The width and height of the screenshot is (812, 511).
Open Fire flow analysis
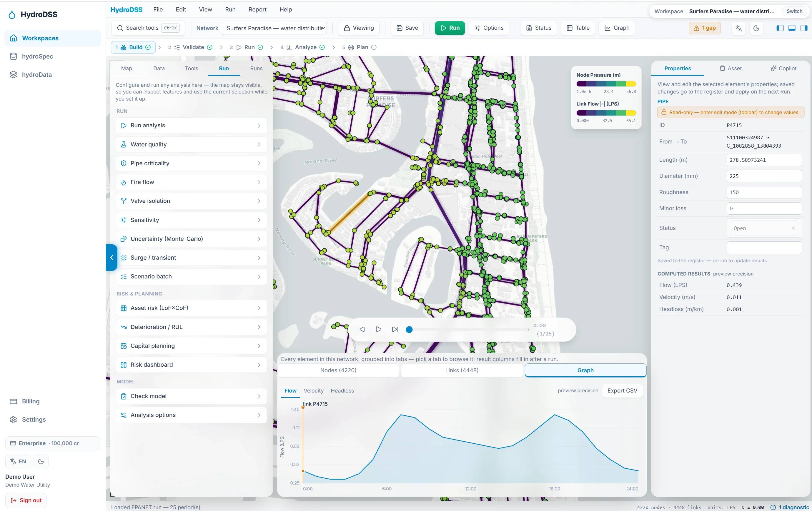click(191, 182)
